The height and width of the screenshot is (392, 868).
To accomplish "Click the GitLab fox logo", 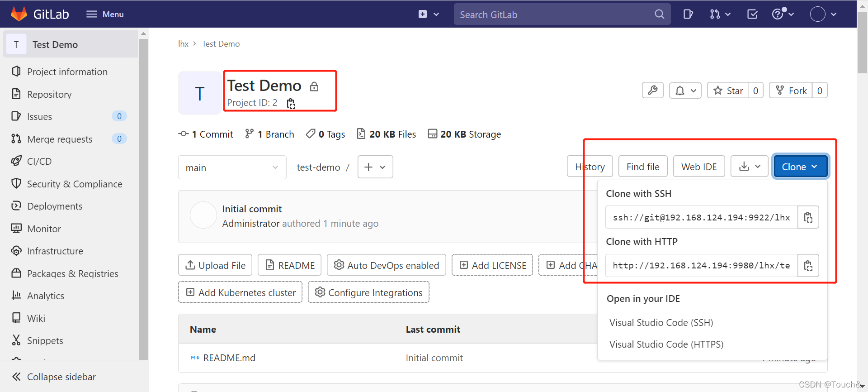I will click(19, 14).
